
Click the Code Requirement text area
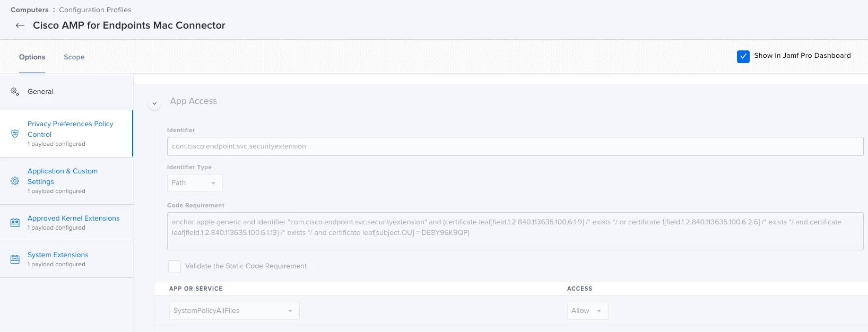515,231
